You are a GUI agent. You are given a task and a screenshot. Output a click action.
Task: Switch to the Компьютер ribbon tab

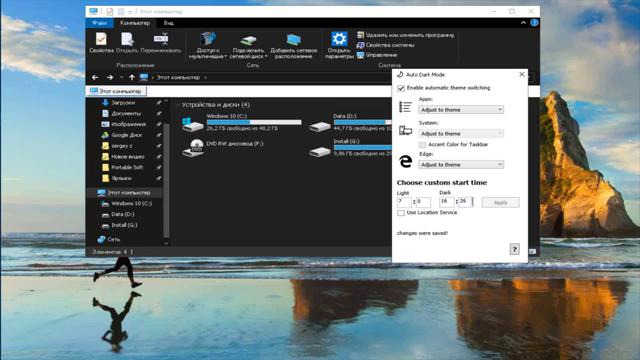pyautogui.click(x=135, y=23)
